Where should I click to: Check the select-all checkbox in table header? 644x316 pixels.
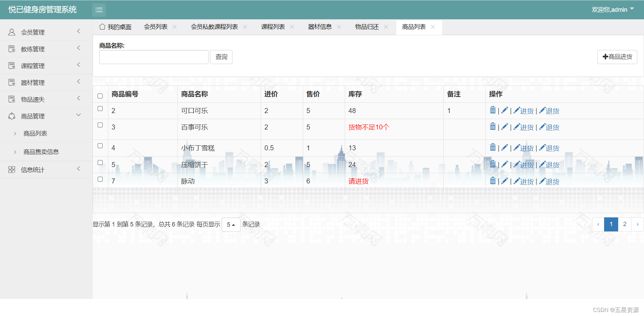[100, 96]
